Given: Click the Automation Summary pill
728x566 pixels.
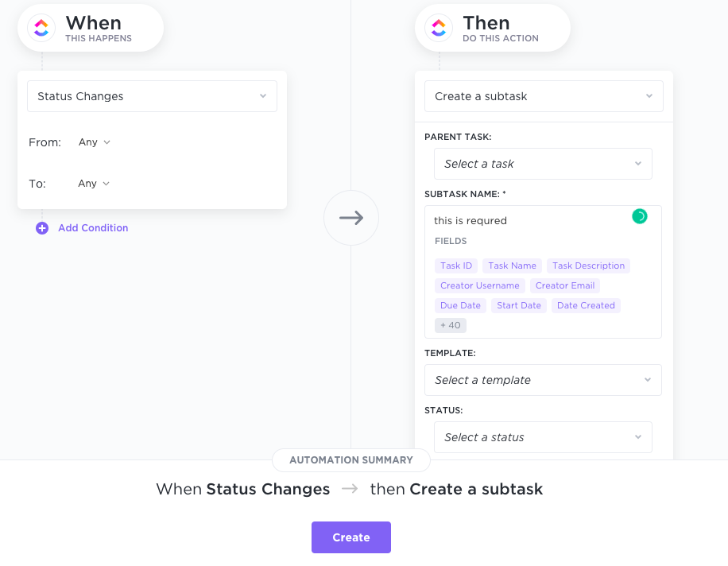Looking at the screenshot, I should [350, 459].
